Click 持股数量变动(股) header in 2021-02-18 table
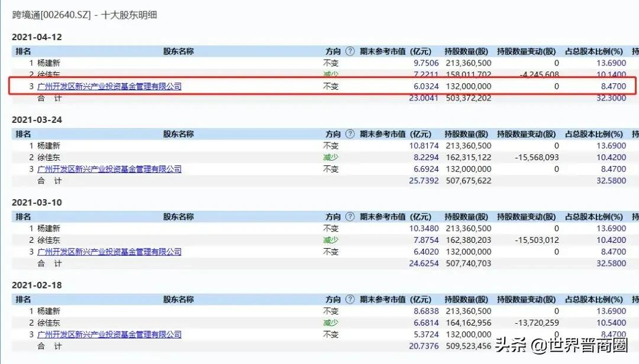 click(x=526, y=299)
